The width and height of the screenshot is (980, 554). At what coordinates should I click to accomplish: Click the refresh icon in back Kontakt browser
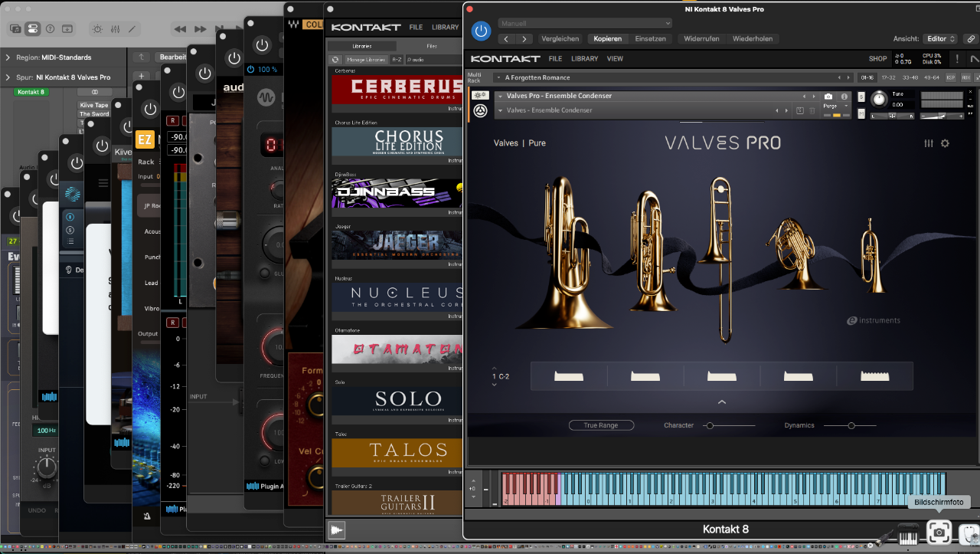[335, 59]
